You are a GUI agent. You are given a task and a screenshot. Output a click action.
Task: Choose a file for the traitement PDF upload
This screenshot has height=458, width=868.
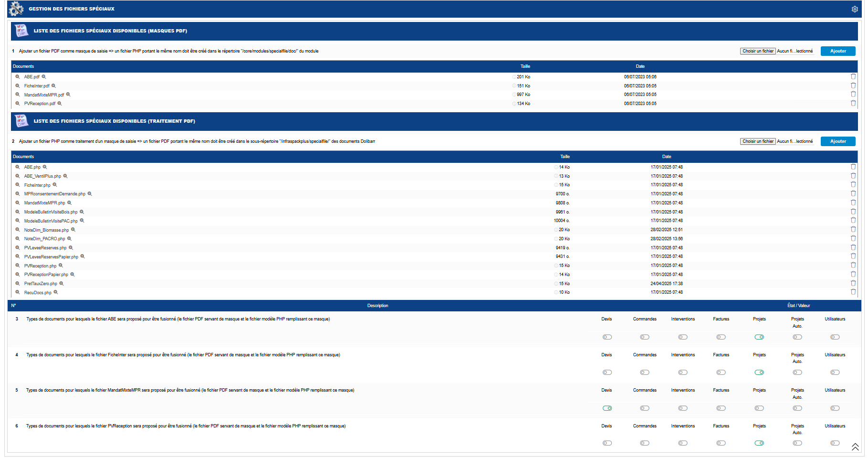758,141
